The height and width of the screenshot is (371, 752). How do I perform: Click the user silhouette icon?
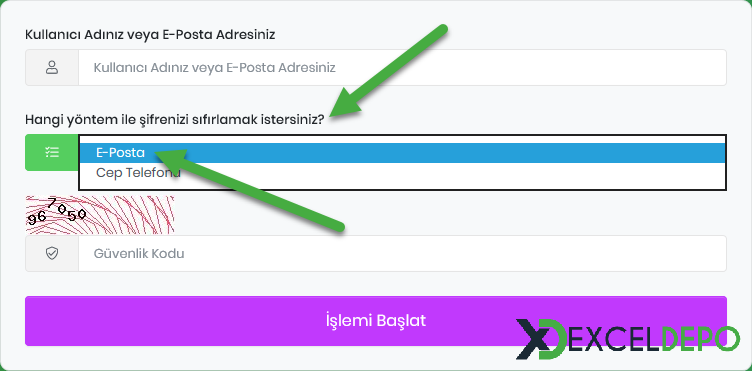click(52, 68)
